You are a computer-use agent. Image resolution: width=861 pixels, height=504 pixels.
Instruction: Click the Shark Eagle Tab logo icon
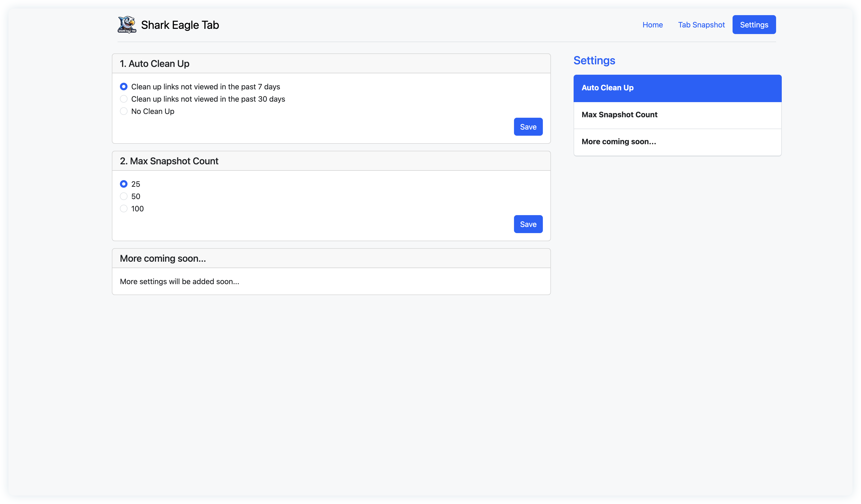click(x=127, y=25)
